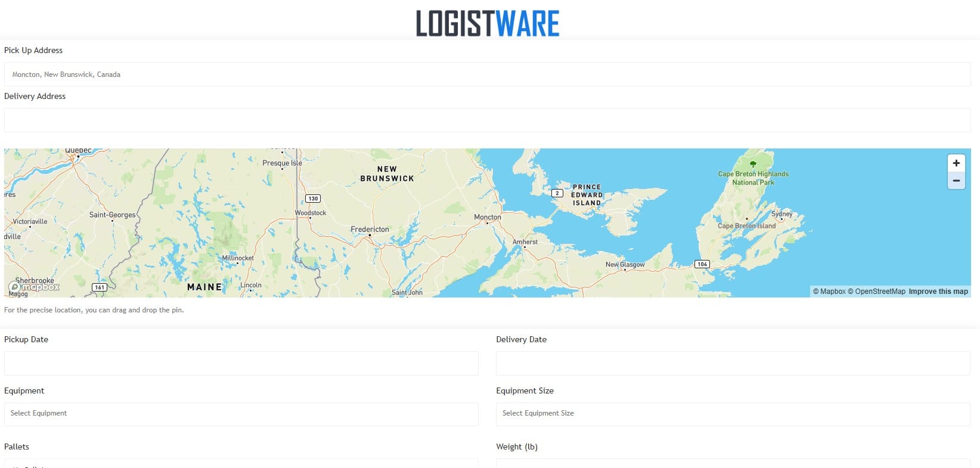Open the Select Equipment dropdown
Screen dimensions: 980x468
tap(241, 414)
